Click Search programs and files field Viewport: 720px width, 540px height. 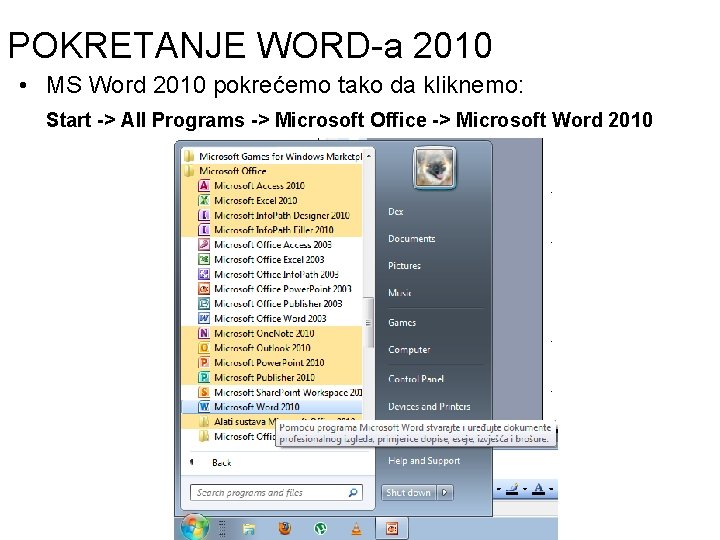276,493
